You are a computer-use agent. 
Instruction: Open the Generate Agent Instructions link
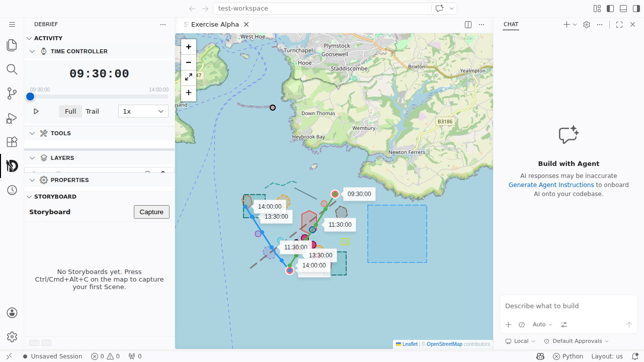pyautogui.click(x=551, y=185)
